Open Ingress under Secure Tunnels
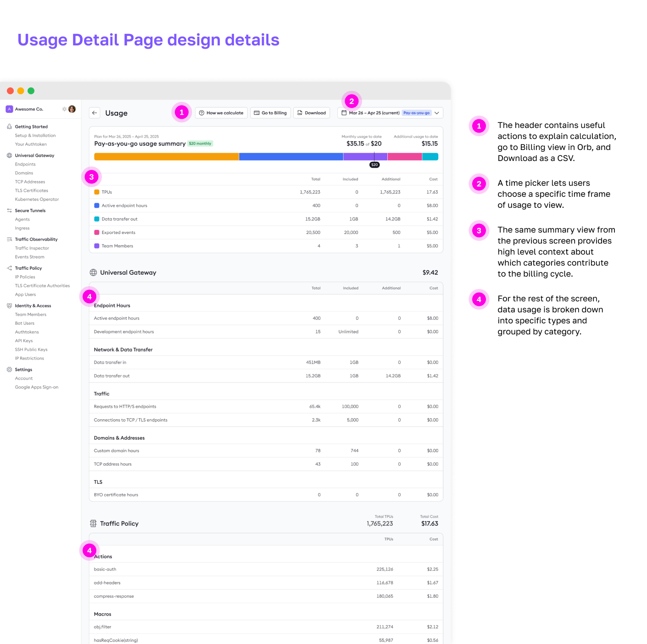647x644 pixels. [x=22, y=228]
